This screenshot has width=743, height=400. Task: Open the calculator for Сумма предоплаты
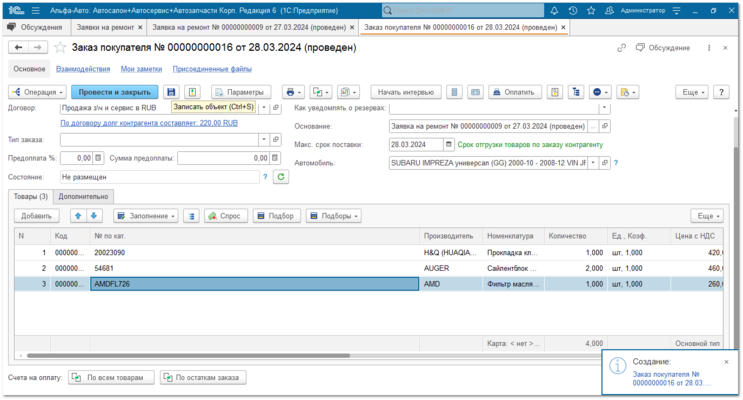(x=275, y=158)
